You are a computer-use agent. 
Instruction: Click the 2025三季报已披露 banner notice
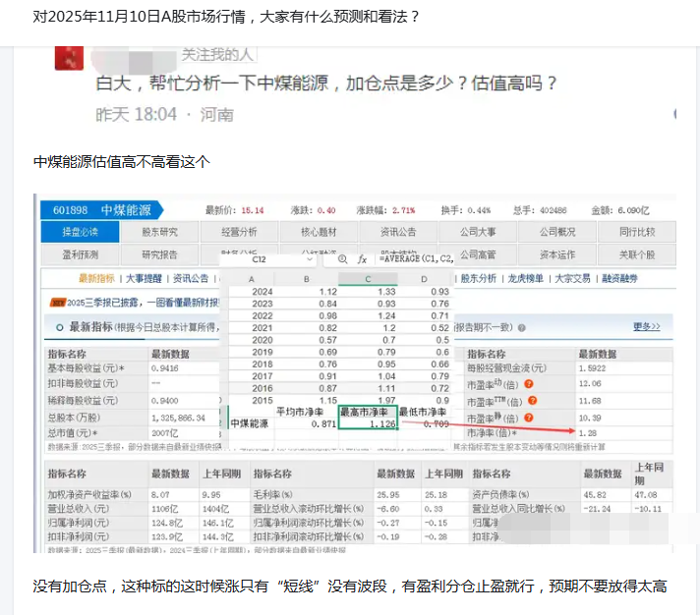tap(143, 303)
